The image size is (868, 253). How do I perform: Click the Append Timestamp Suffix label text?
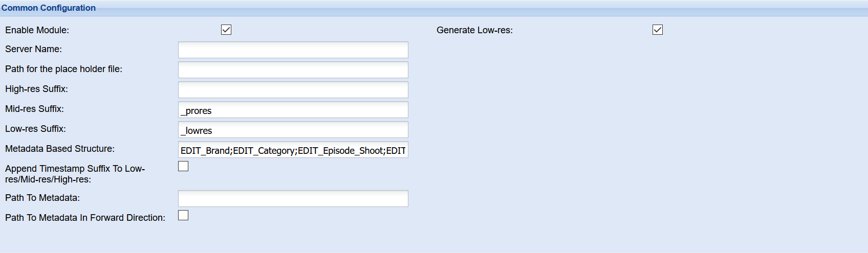point(75,174)
